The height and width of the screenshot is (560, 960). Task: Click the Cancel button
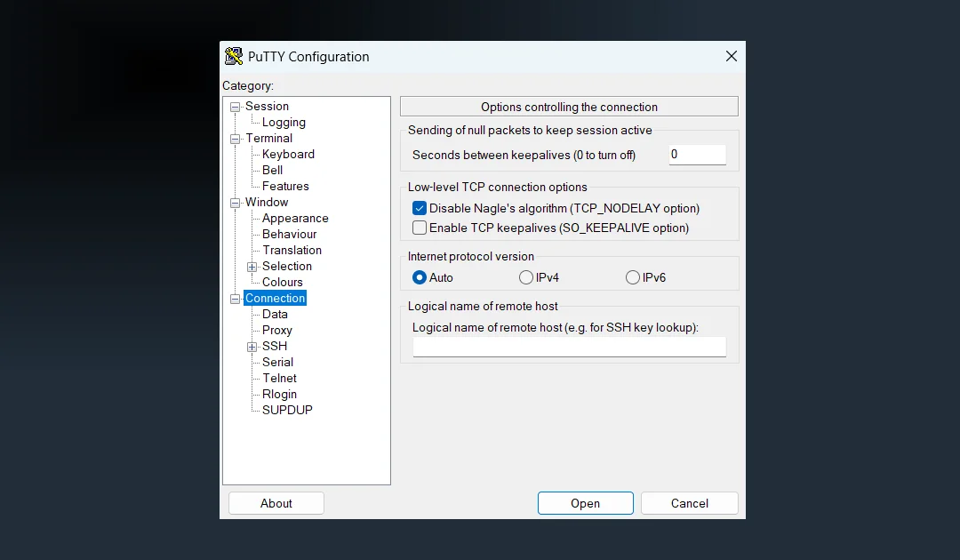click(x=690, y=503)
